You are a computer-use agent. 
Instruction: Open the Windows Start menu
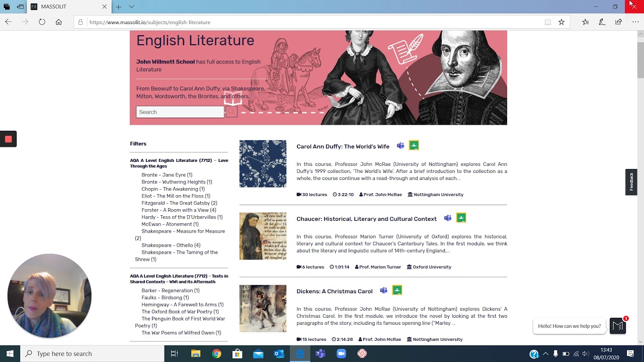pos(10,353)
